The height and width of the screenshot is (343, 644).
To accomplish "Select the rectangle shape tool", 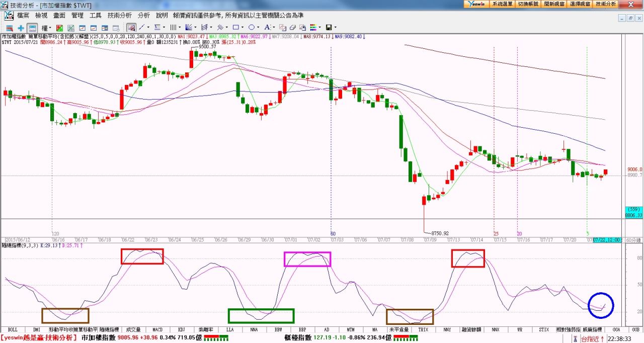I will [235, 27].
